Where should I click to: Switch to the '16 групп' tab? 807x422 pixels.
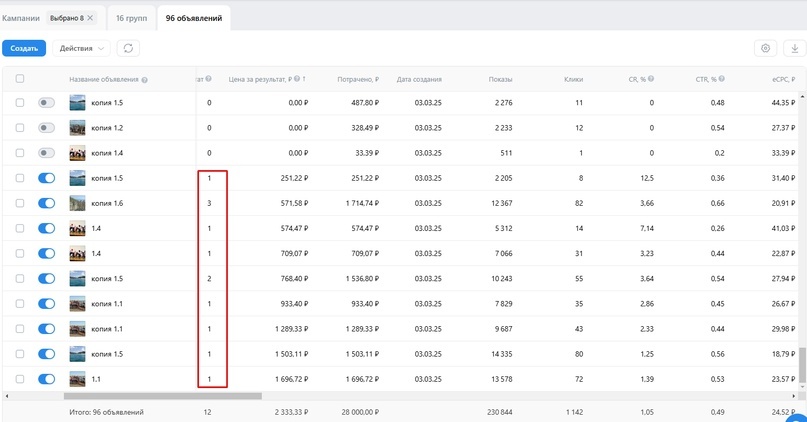pyautogui.click(x=131, y=18)
